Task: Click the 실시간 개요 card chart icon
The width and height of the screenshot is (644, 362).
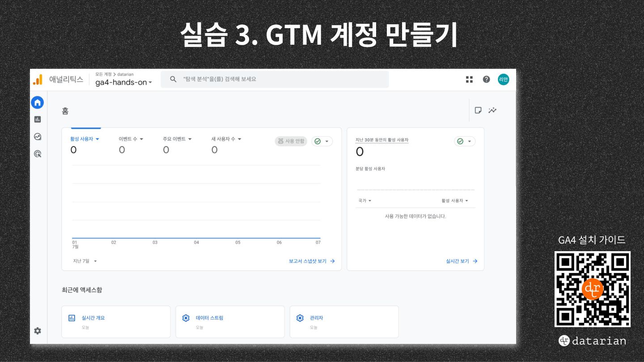Action: [x=72, y=318]
